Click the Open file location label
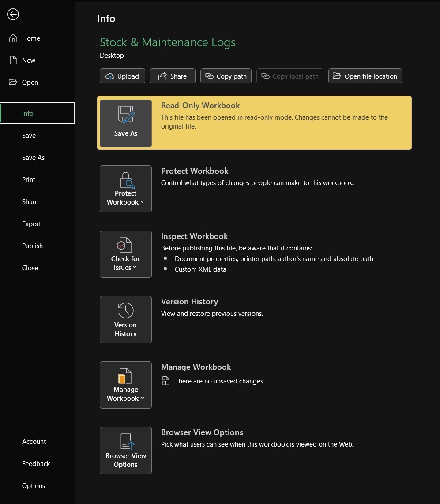This screenshot has height=504, width=440. click(x=371, y=76)
